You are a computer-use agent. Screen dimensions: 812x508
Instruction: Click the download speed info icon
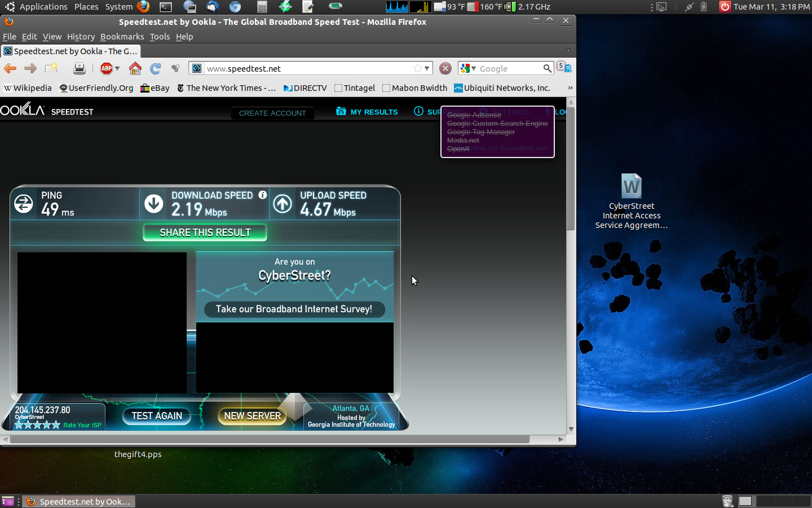263,195
